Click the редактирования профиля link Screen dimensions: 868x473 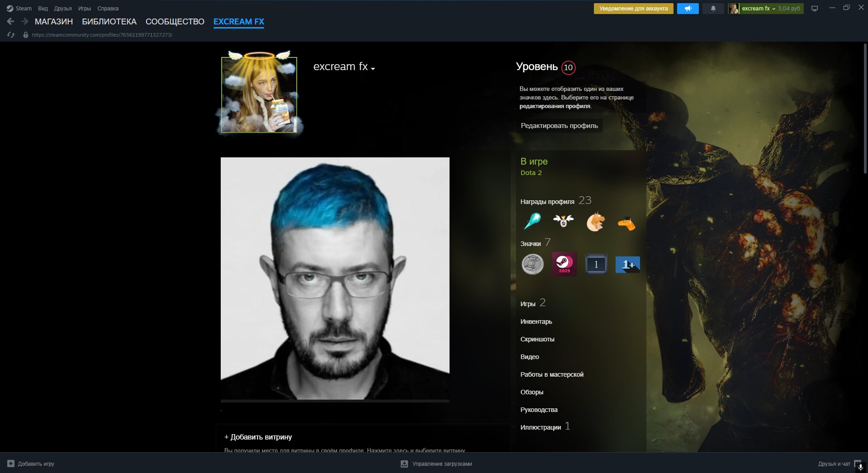coord(555,106)
